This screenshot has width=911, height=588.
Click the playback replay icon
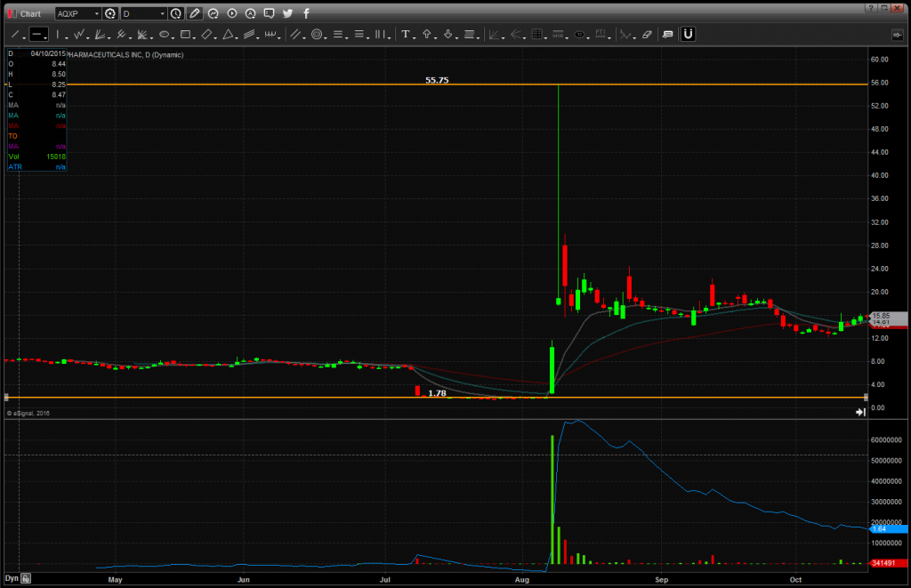pyautogui.click(x=232, y=13)
